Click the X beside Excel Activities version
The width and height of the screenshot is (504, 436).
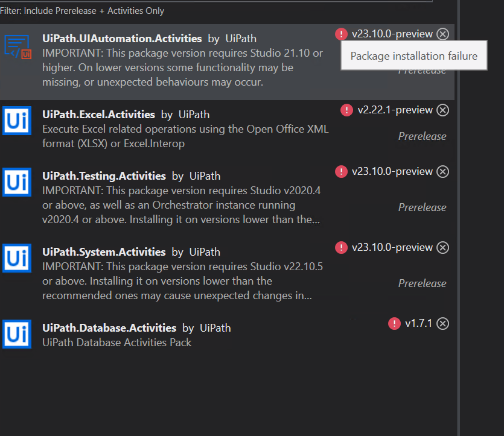click(443, 110)
